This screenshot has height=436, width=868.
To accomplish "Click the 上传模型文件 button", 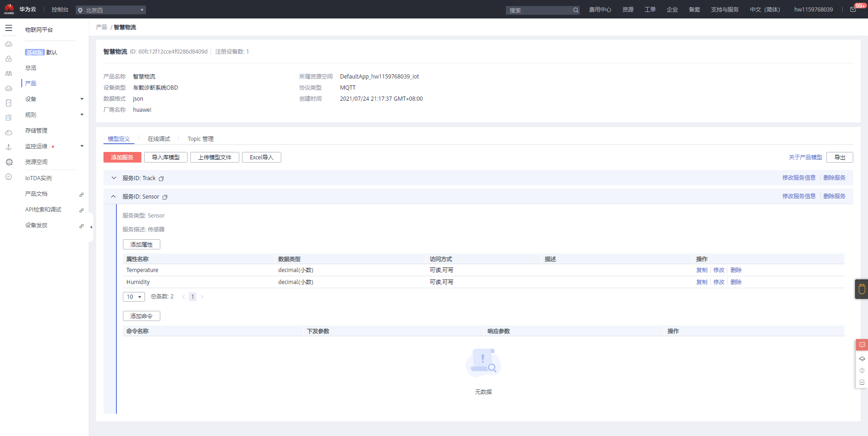I will tap(215, 157).
